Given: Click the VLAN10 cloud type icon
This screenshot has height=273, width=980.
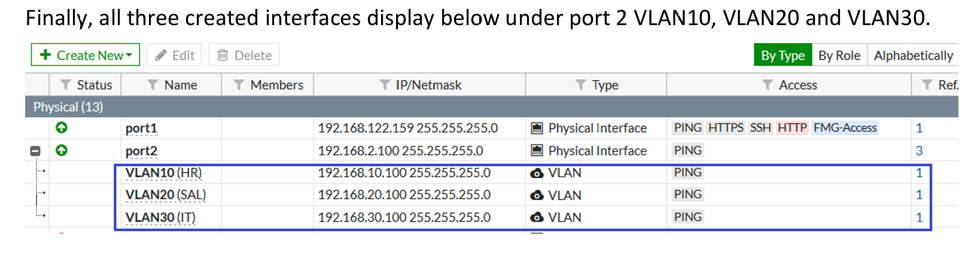Looking at the screenshot, I should 537,173.
